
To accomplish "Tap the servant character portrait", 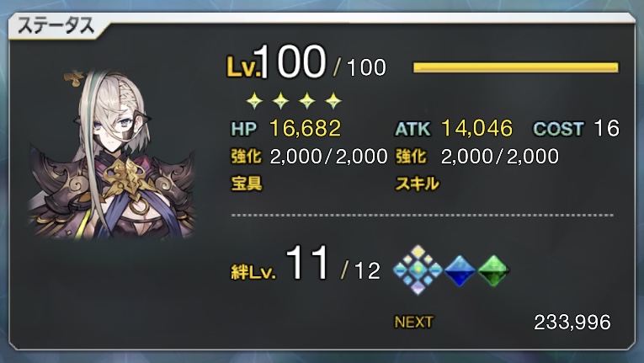I will tap(112, 154).
